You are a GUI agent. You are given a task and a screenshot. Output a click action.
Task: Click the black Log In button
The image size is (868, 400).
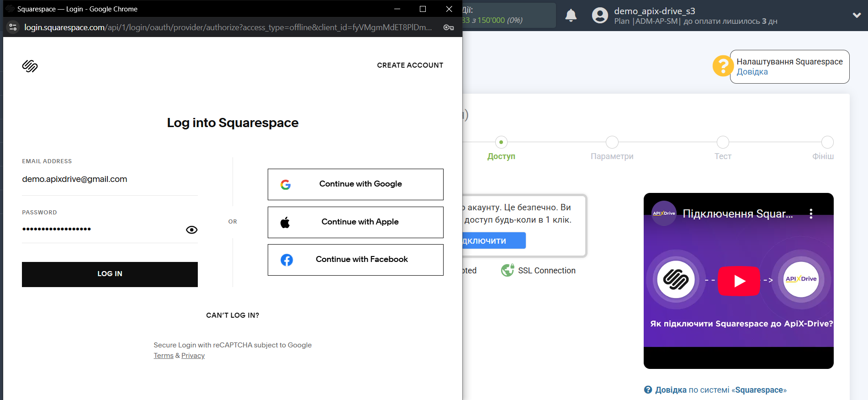tap(110, 274)
